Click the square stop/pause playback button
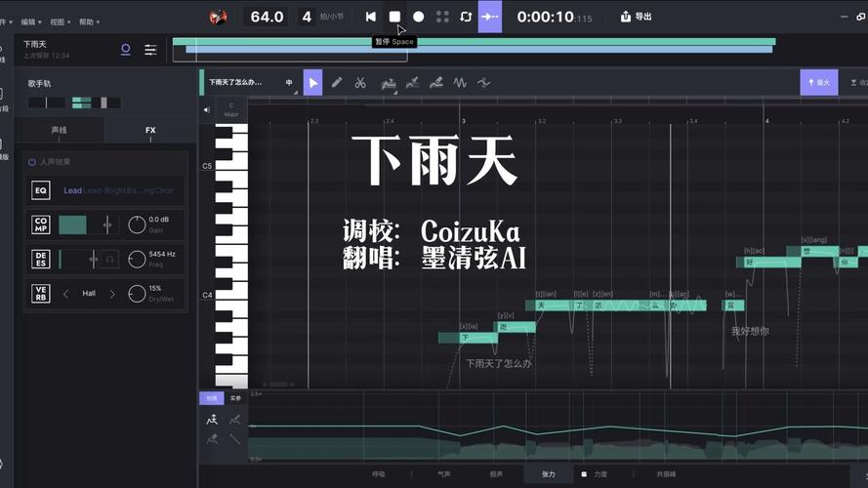This screenshot has width=868, height=488. point(394,17)
